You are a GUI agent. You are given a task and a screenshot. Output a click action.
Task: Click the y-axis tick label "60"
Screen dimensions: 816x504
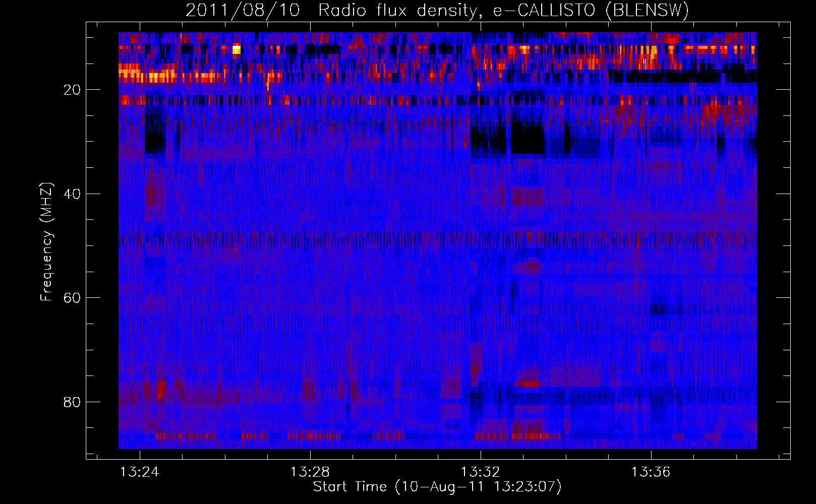click(73, 298)
